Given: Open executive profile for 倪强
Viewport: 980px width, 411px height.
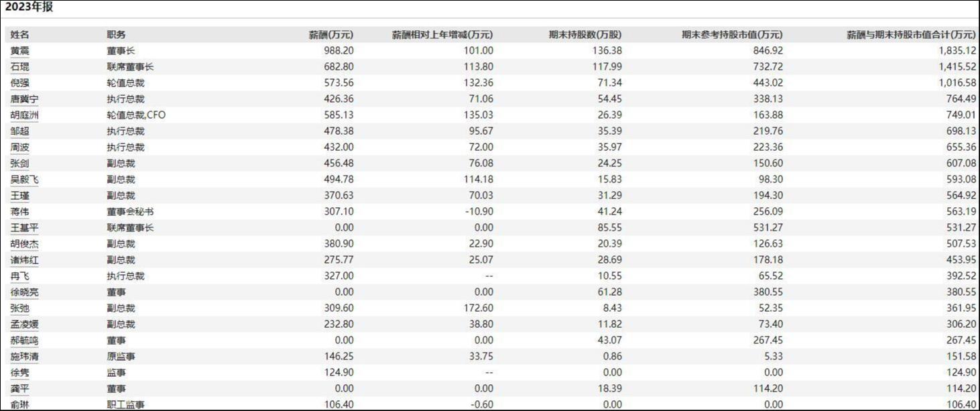Looking at the screenshot, I should tap(20, 83).
